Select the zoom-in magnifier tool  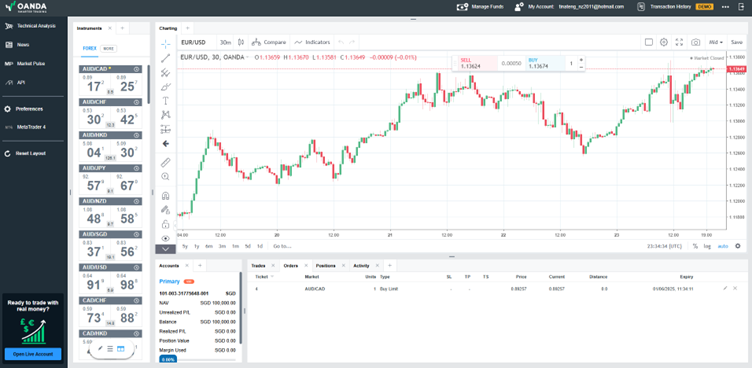pos(165,176)
